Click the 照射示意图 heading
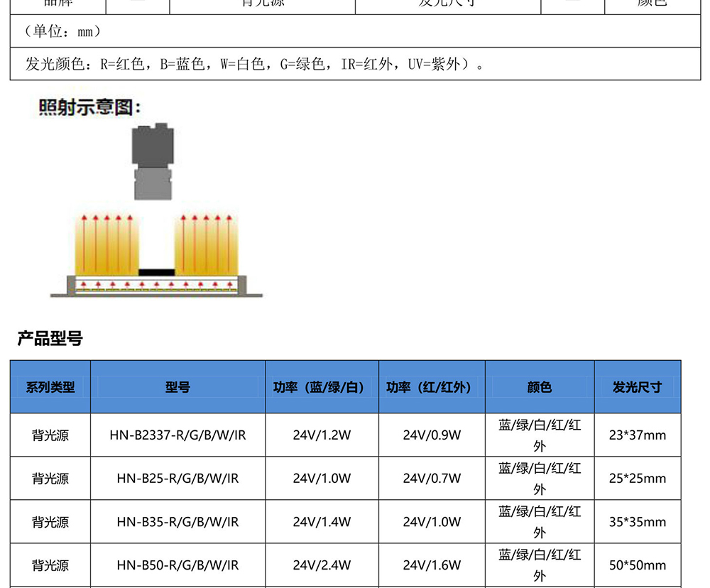This screenshot has height=588, width=710. 90,107
